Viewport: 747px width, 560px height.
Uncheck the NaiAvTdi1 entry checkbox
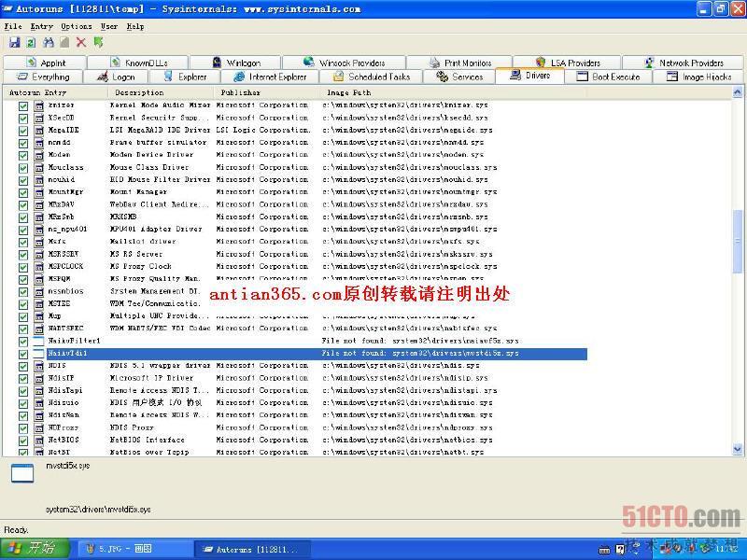[22, 354]
